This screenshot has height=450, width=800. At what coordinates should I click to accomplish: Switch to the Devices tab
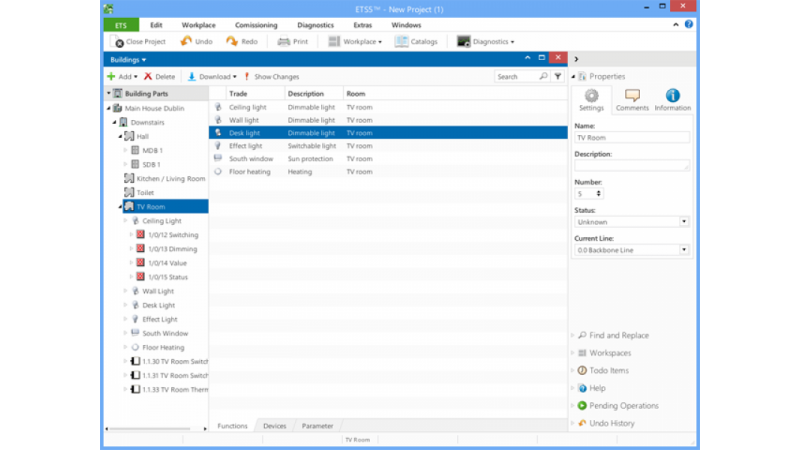pyautogui.click(x=274, y=426)
